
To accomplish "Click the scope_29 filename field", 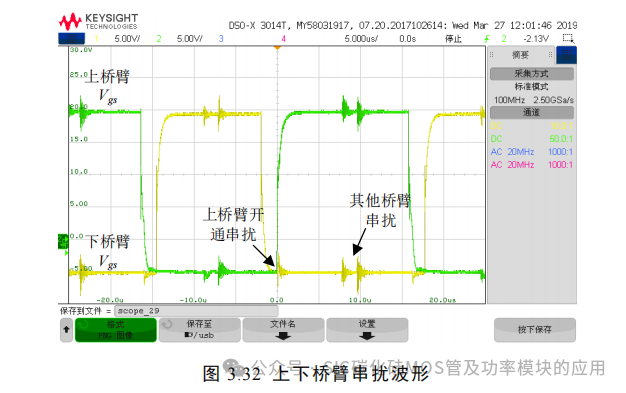I will click(x=196, y=311).
